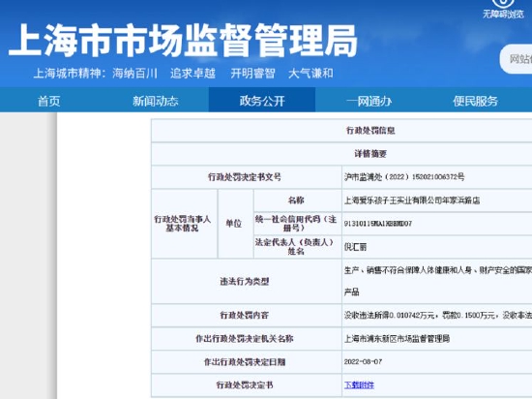Open the 便民服务 navigation tab
The width and height of the screenshot is (532, 399).
pyautogui.click(x=475, y=101)
